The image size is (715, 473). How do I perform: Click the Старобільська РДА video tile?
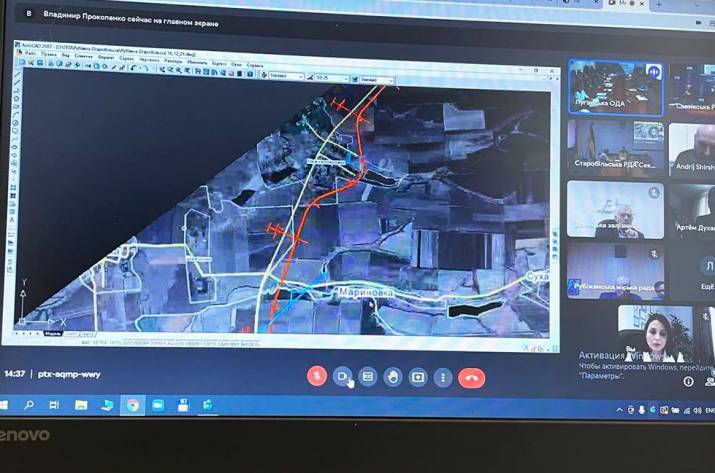[614, 147]
